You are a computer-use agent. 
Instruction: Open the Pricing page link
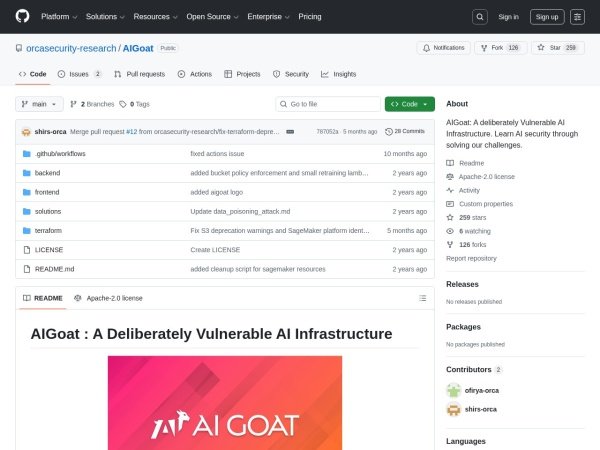pos(310,17)
